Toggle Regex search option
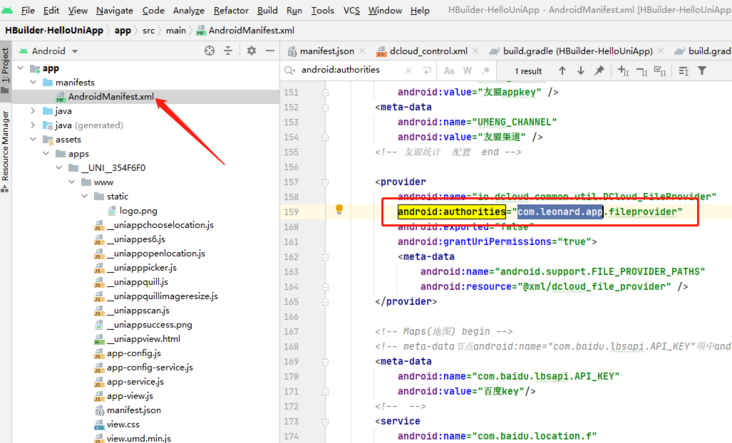 (486, 70)
